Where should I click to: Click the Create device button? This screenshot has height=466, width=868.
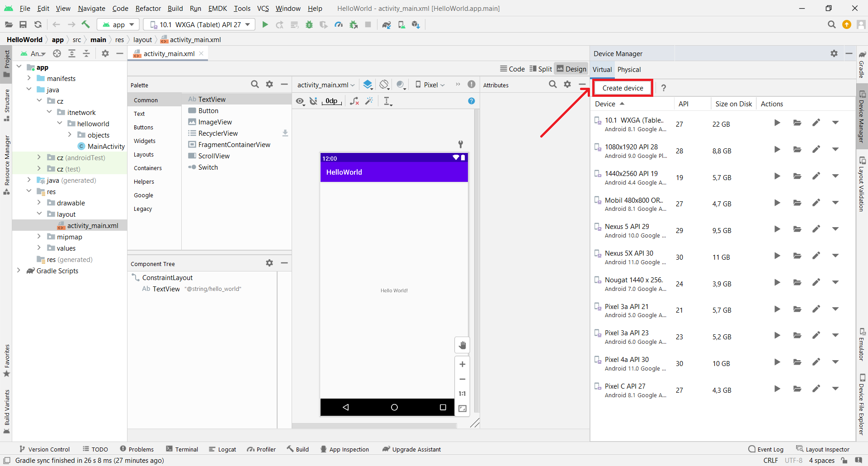pos(623,88)
